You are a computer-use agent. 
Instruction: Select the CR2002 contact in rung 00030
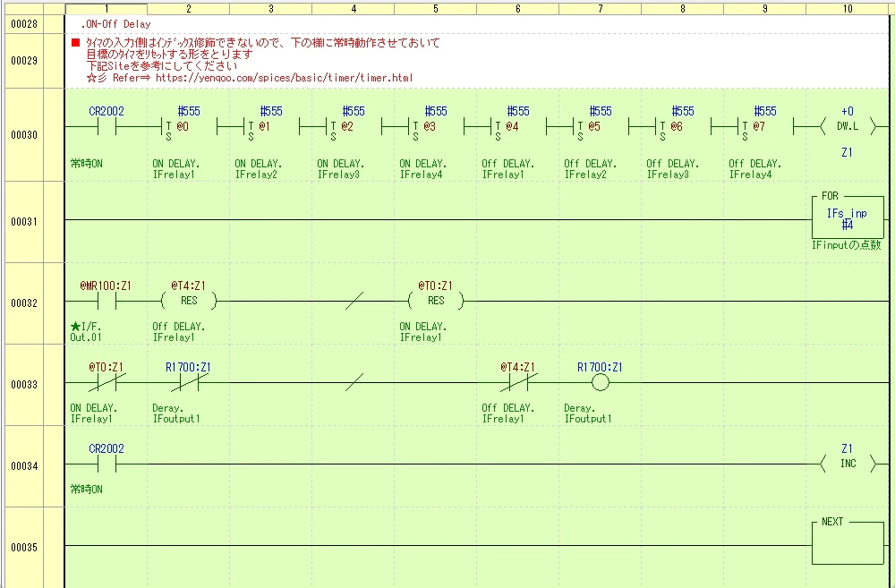coord(107,126)
